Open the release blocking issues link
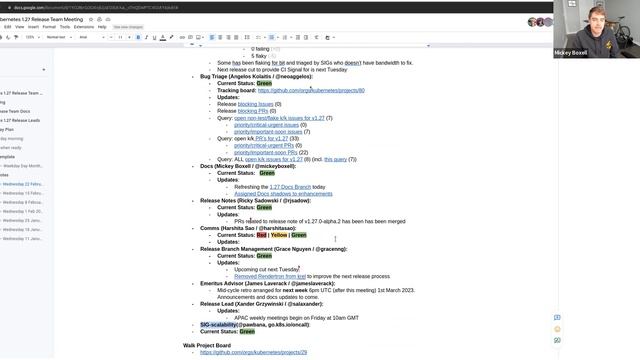This screenshot has width=640, height=360. coord(256,104)
